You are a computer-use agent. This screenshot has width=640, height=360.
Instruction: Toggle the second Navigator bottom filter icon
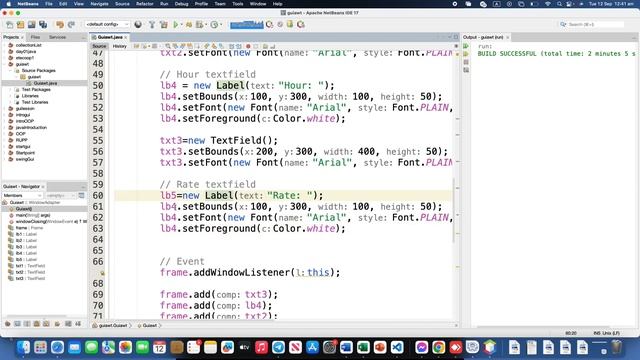[x=17, y=324]
